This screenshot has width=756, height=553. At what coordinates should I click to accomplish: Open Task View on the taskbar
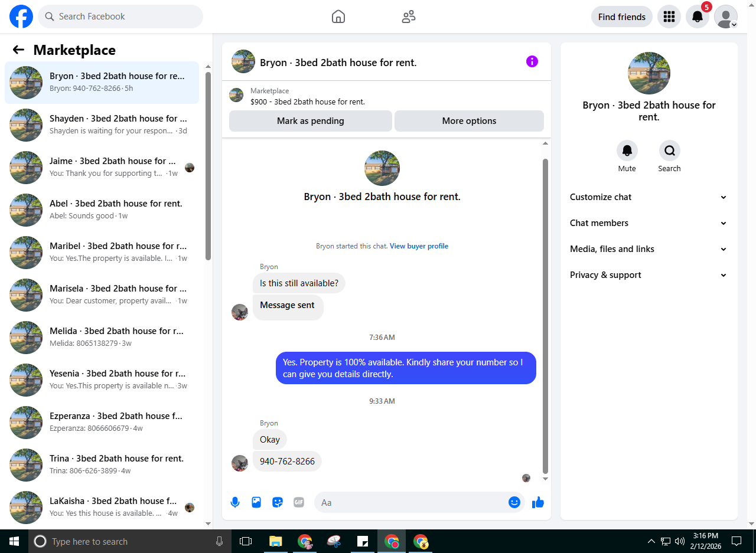click(246, 541)
